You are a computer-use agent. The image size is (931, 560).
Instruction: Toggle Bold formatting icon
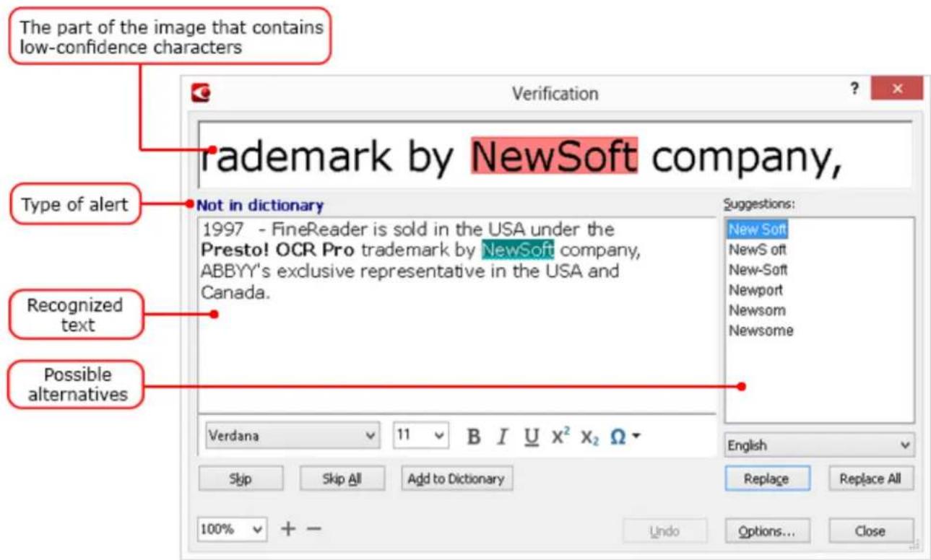[474, 437]
